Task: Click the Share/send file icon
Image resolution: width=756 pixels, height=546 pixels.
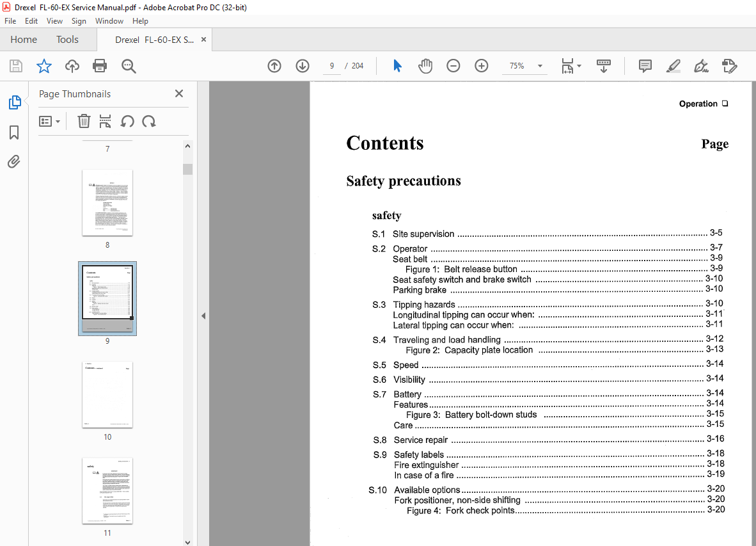Action: [x=730, y=66]
